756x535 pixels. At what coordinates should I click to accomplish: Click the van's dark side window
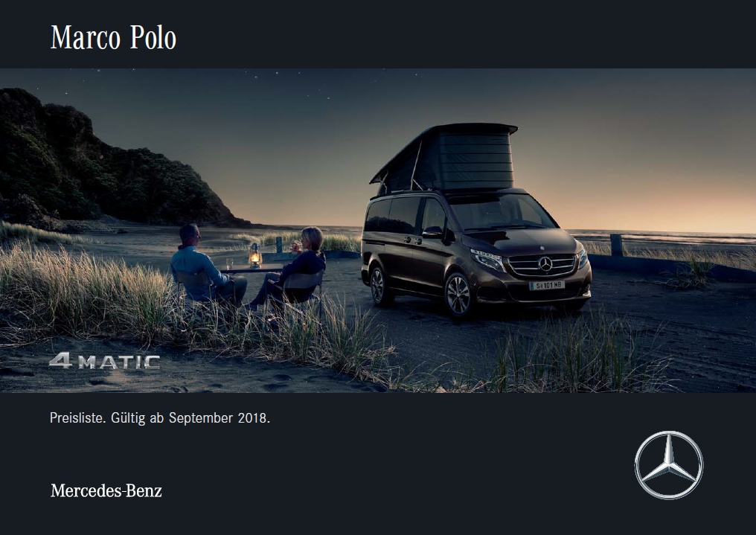tap(393, 214)
